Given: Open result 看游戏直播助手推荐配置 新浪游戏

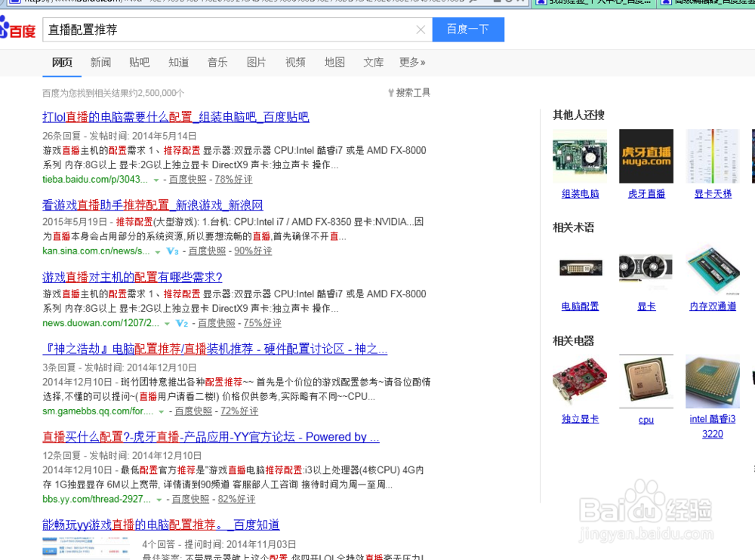Looking at the screenshot, I should 153,205.
